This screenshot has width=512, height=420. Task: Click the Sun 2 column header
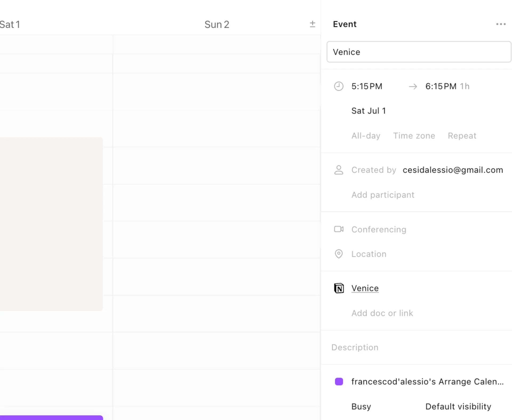(217, 24)
